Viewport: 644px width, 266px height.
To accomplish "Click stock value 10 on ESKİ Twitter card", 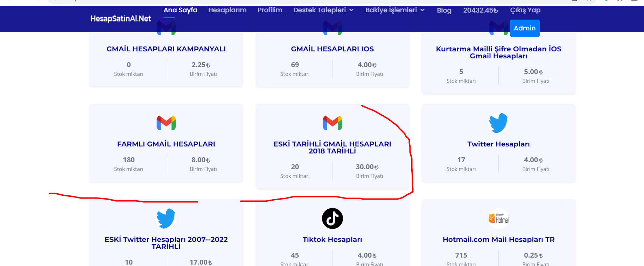I will tap(129, 262).
